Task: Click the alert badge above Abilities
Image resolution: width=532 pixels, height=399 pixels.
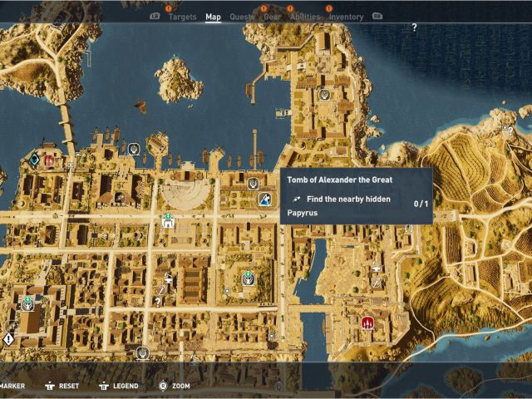Action: point(290,8)
